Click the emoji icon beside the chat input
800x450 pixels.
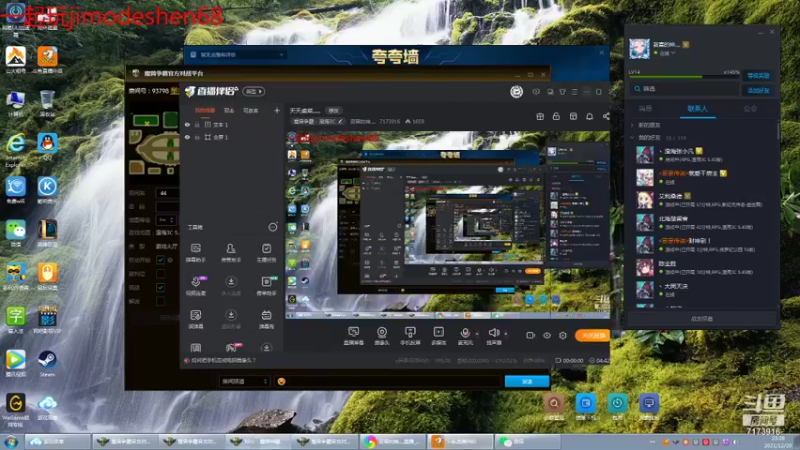pyautogui.click(x=281, y=381)
